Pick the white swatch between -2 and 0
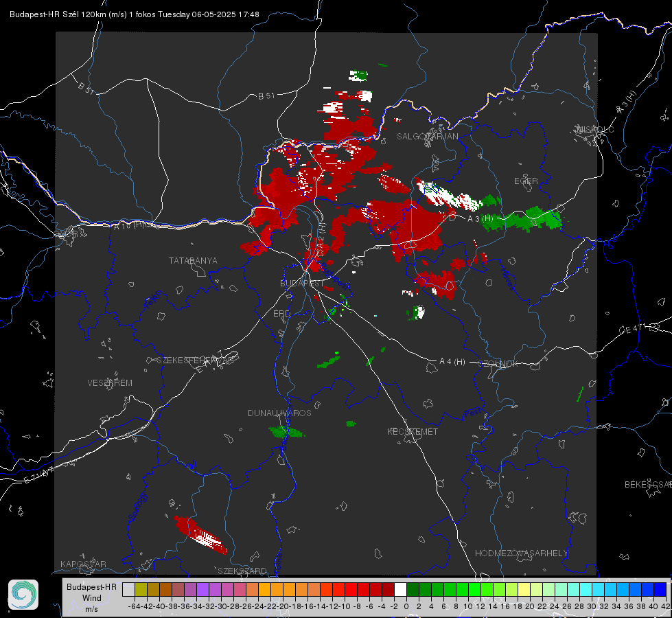Screen dimensions: 672x618 [x=400, y=589]
